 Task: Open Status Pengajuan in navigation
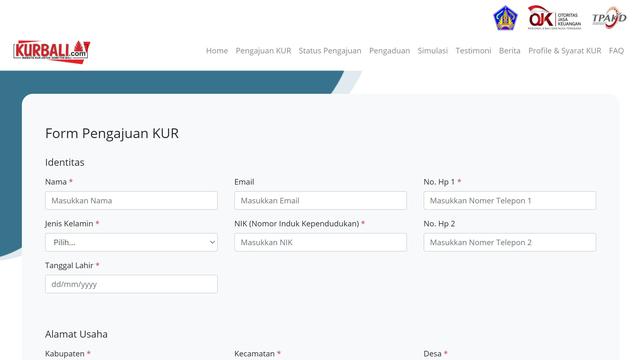click(330, 51)
